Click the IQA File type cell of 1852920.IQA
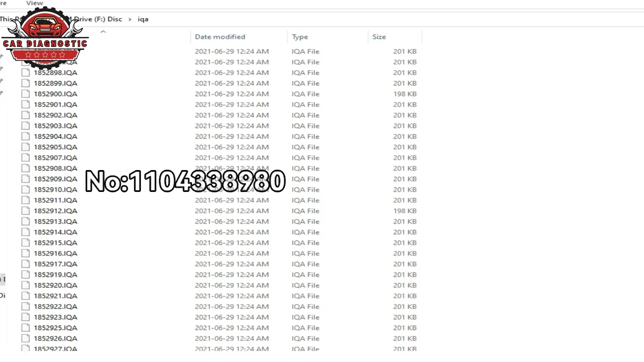The image size is (644, 362). click(306, 285)
